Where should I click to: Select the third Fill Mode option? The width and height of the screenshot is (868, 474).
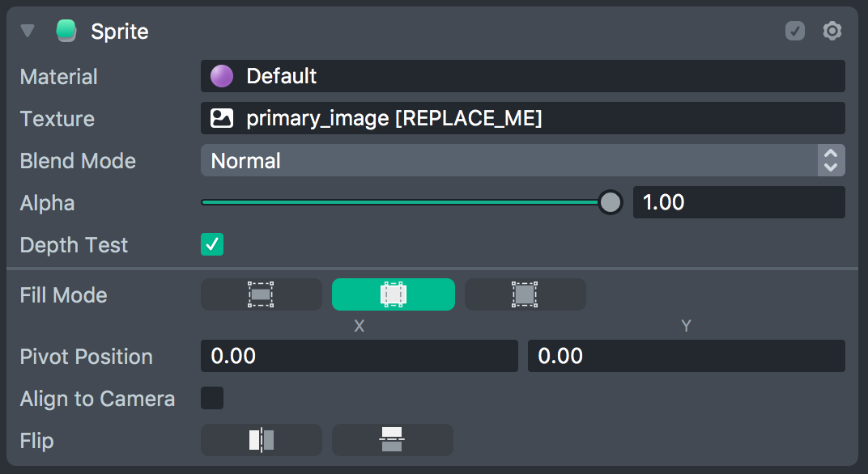pos(525,295)
